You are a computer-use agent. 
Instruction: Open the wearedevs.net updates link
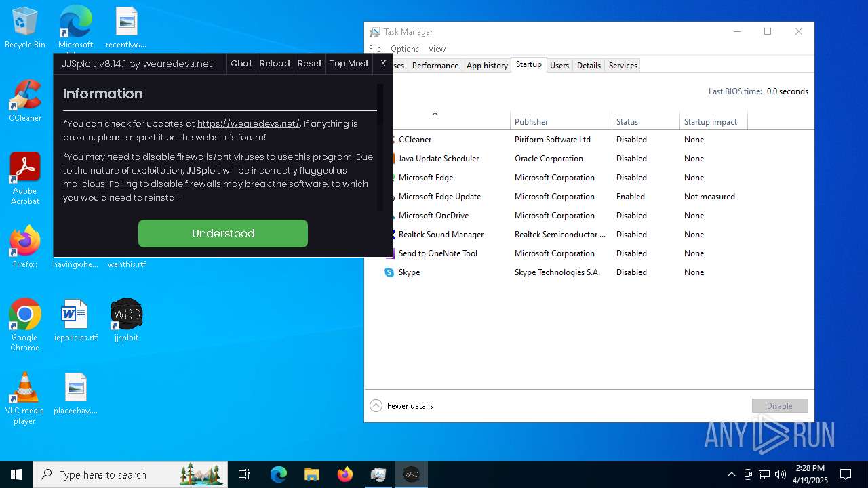pos(248,123)
